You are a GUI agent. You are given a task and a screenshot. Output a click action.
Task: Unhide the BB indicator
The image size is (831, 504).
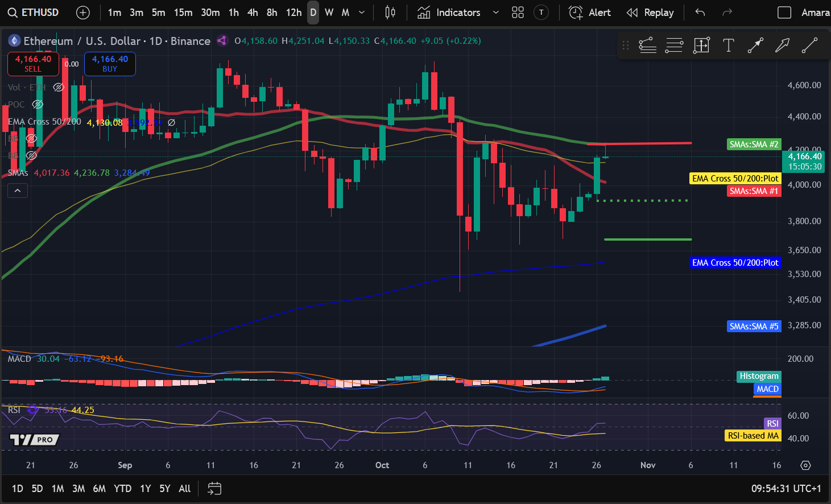31,138
